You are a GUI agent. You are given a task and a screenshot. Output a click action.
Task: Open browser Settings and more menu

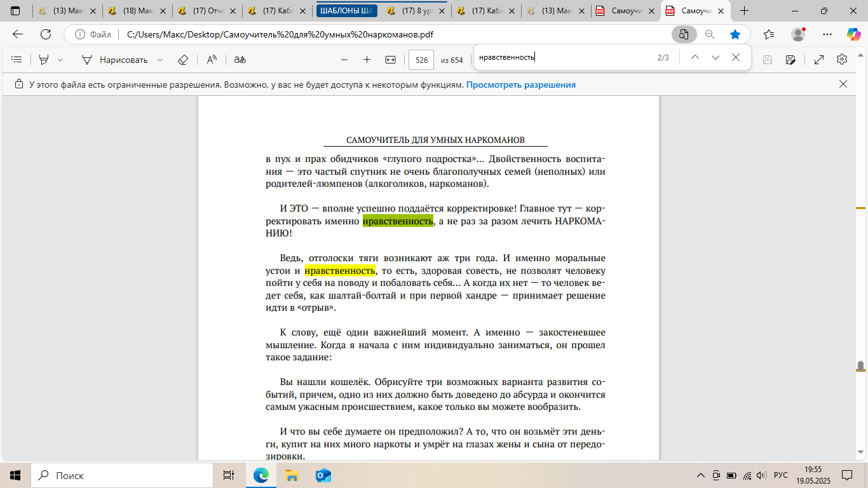[x=827, y=34]
